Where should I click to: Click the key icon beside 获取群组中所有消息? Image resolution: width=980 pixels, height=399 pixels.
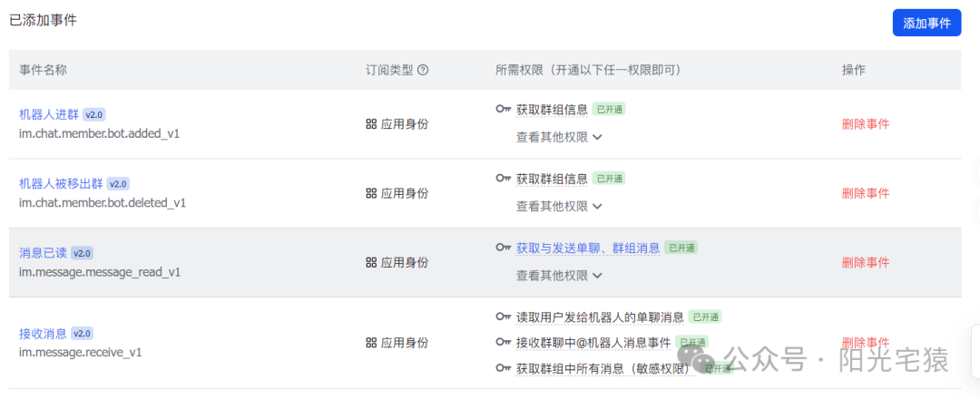[x=503, y=368]
